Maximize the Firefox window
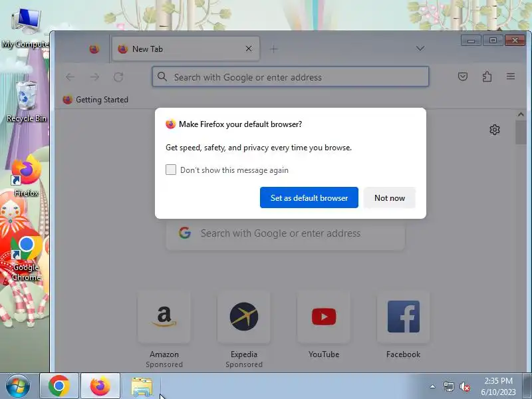532x399 pixels. pyautogui.click(x=493, y=41)
